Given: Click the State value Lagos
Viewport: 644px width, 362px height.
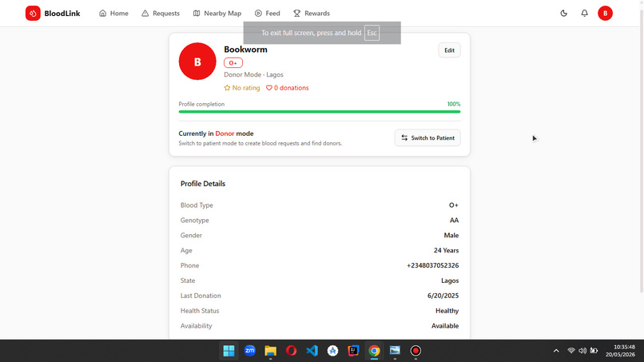Looking at the screenshot, I should coord(450,280).
